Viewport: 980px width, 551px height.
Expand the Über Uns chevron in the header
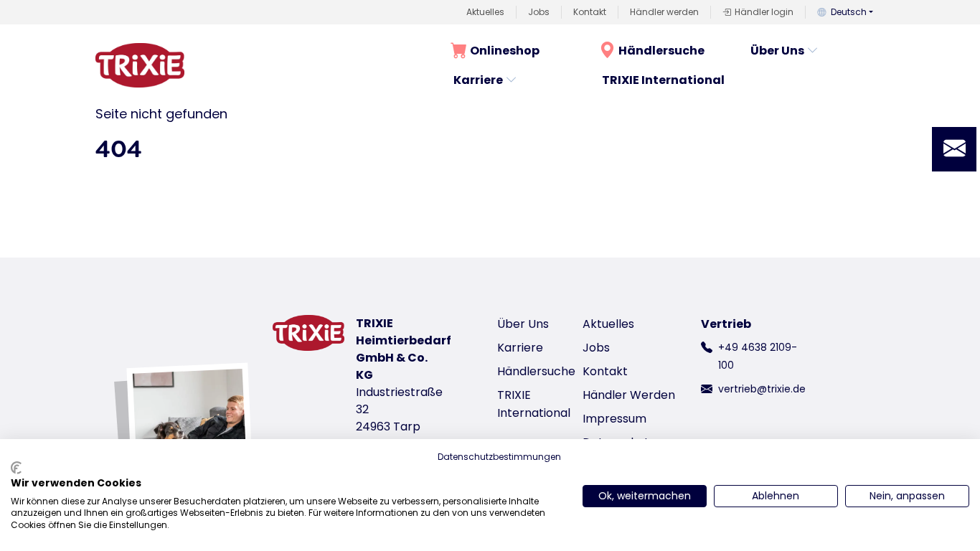[812, 50]
